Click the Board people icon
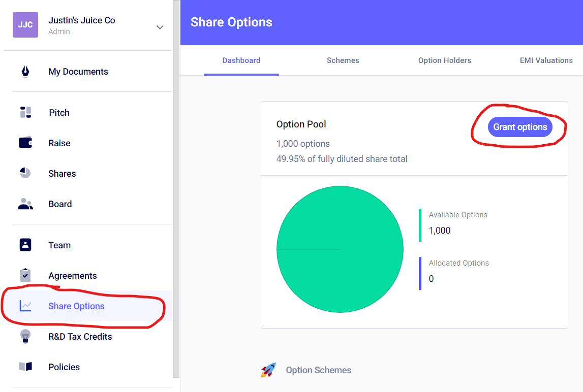583x392 pixels. 25,204
